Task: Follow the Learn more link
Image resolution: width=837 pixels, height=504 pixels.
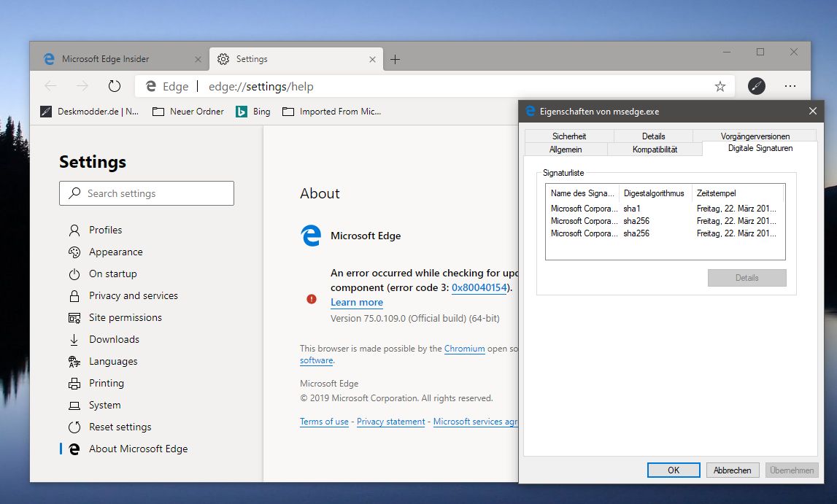Action: (357, 303)
